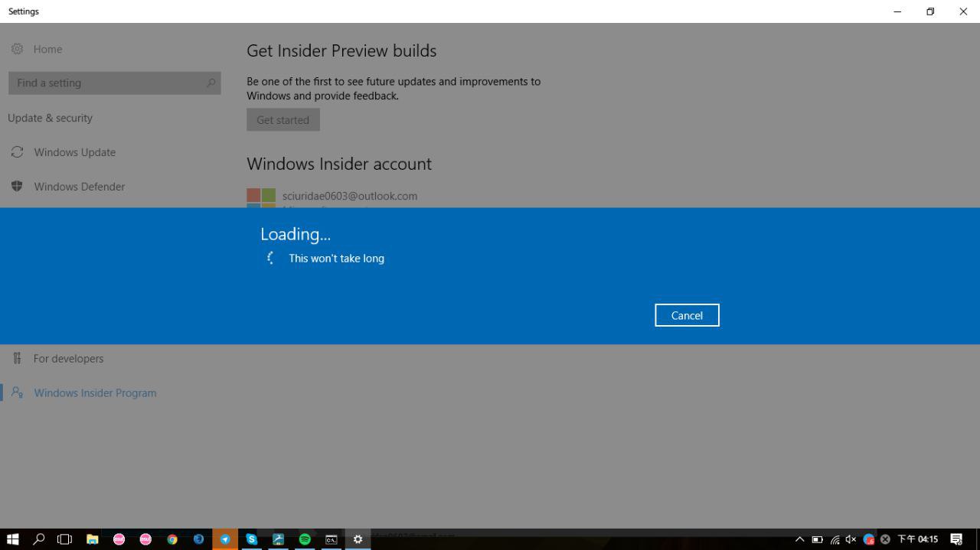This screenshot has height=550, width=980.
Task: Show hidden system tray icons
Action: 800,539
